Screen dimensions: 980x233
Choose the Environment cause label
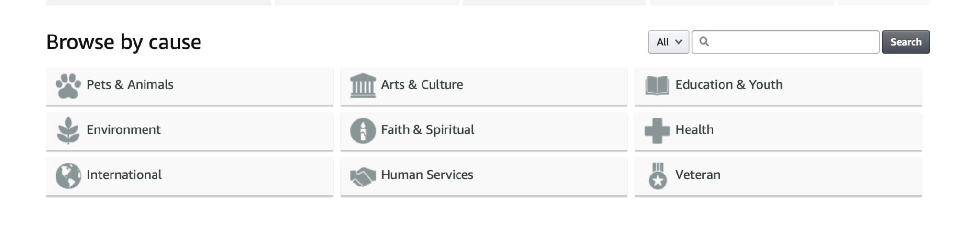pyautogui.click(x=123, y=129)
